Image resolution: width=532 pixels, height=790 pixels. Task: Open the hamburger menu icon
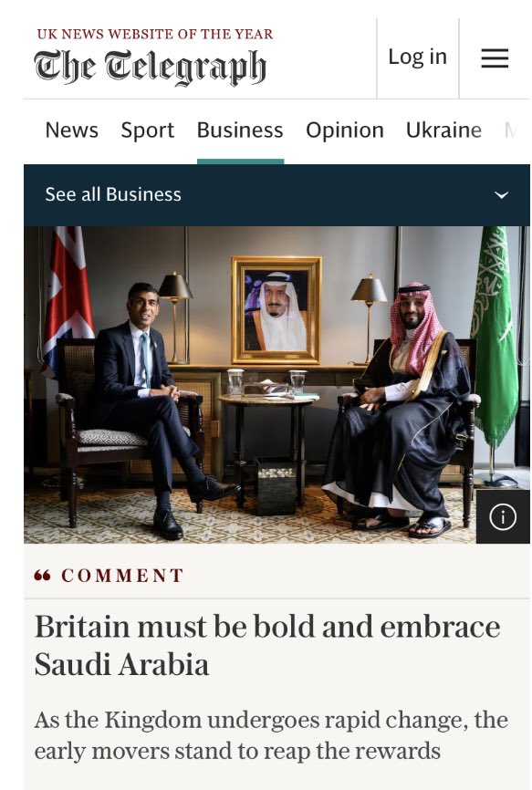pyautogui.click(x=495, y=58)
